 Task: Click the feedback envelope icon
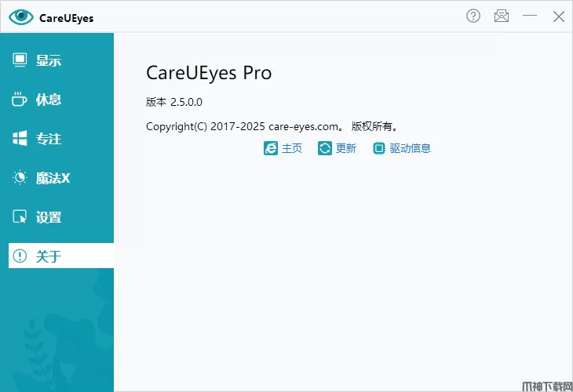[502, 16]
